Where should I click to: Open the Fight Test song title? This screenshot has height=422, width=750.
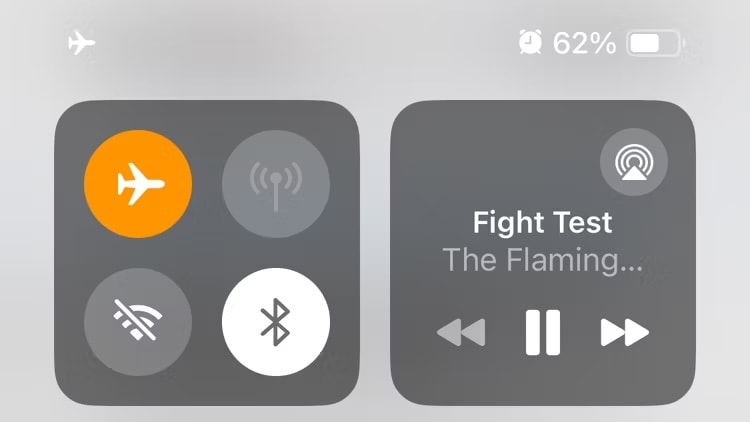click(x=542, y=222)
